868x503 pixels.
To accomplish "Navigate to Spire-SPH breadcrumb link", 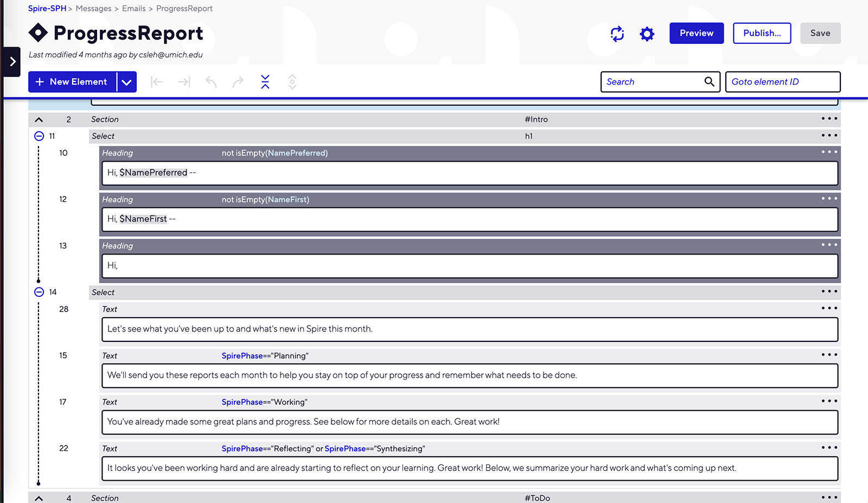I will 47,9.
